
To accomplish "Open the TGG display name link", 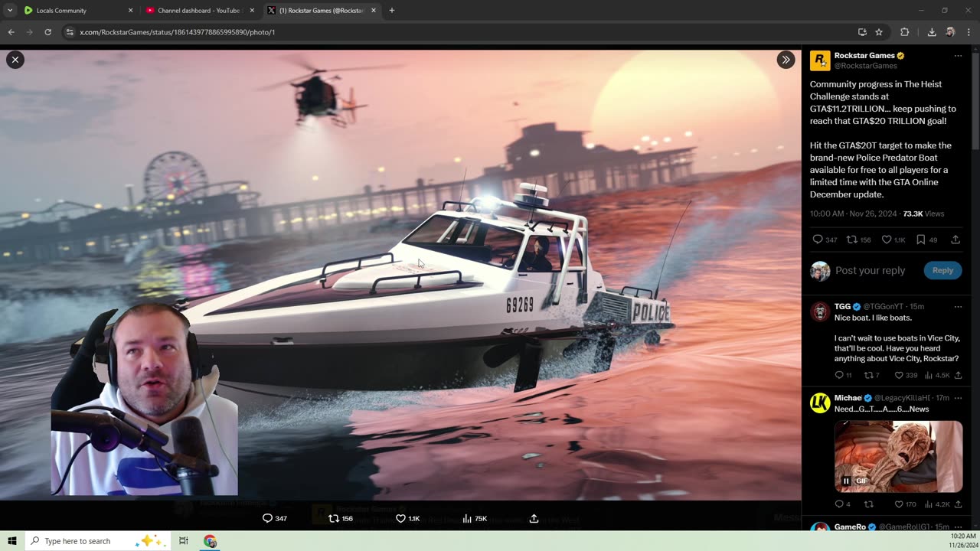I will pos(842,307).
